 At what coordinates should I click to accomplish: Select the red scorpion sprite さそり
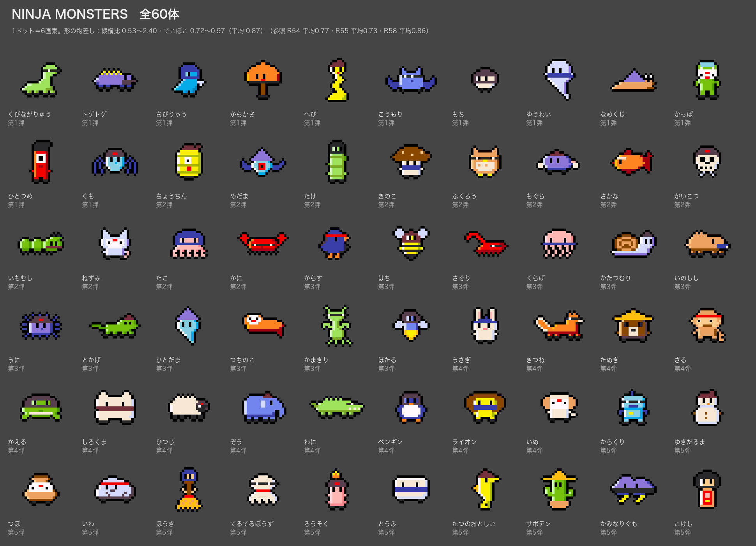tap(486, 244)
